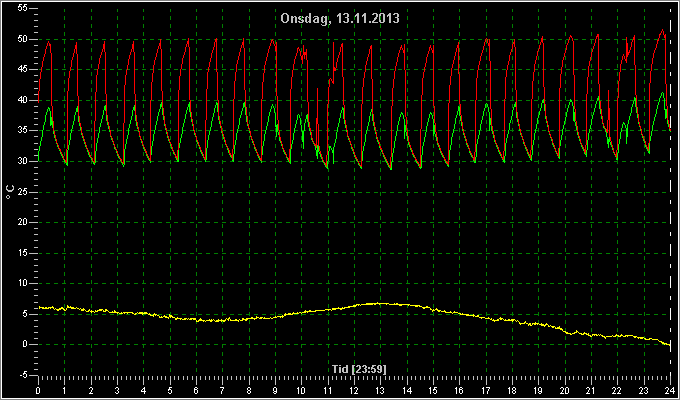The width and height of the screenshot is (680, 400).
Task: Select hour 0 on the time axis
Action: coord(38,390)
